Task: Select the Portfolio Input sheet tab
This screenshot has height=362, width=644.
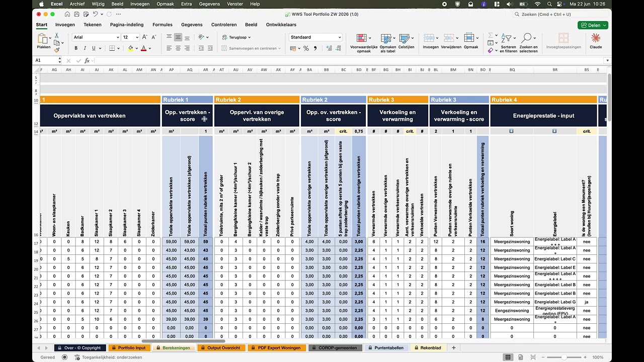Action: pyautogui.click(x=128, y=348)
